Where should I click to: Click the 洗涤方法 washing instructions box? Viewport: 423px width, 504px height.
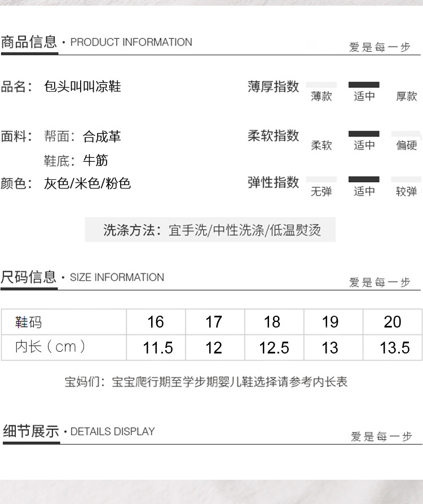210,229
